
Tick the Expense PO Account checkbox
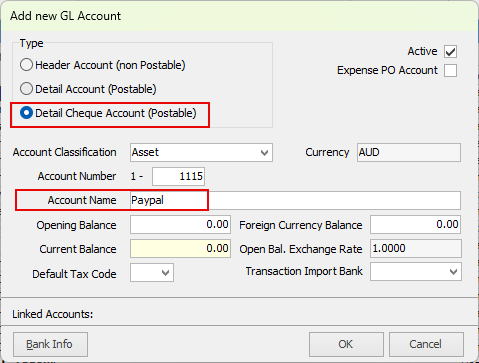coord(450,71)
